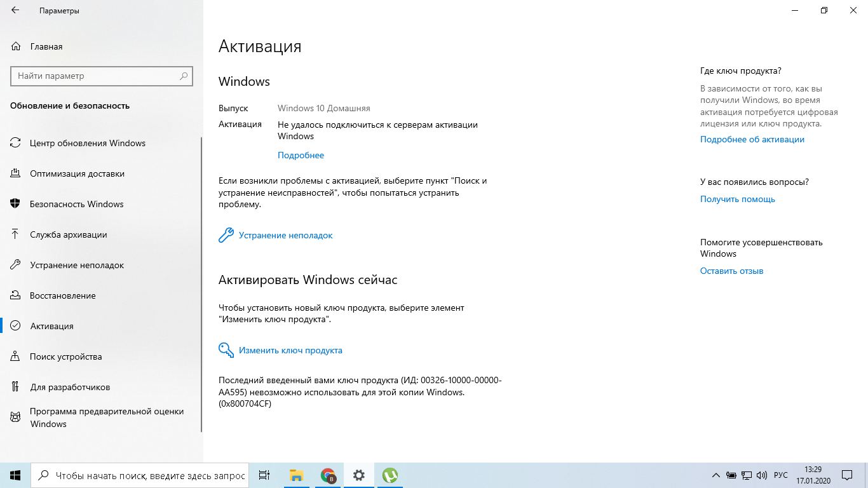
Task: Click the blue wrench troubleshooting icon
Action: tap(226, 235)
